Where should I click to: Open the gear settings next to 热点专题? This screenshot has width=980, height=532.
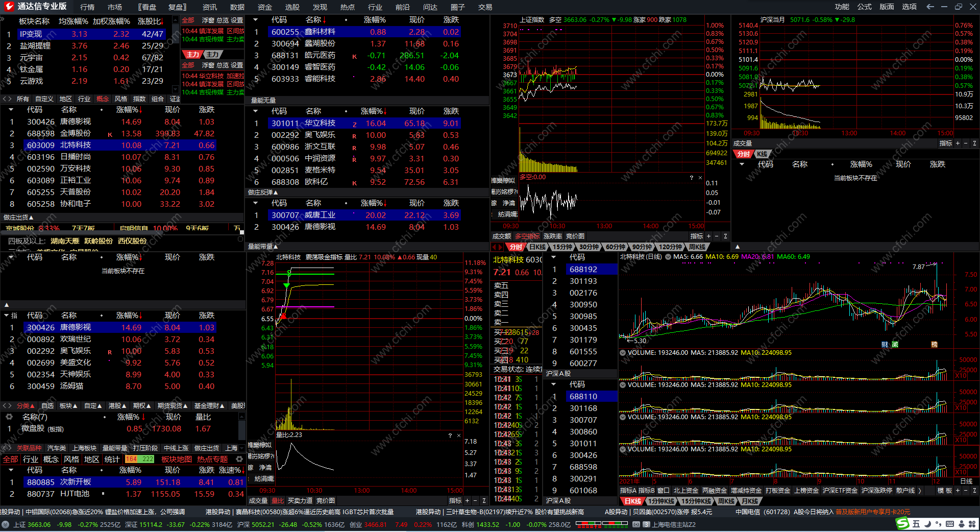[x=239, y=459]
